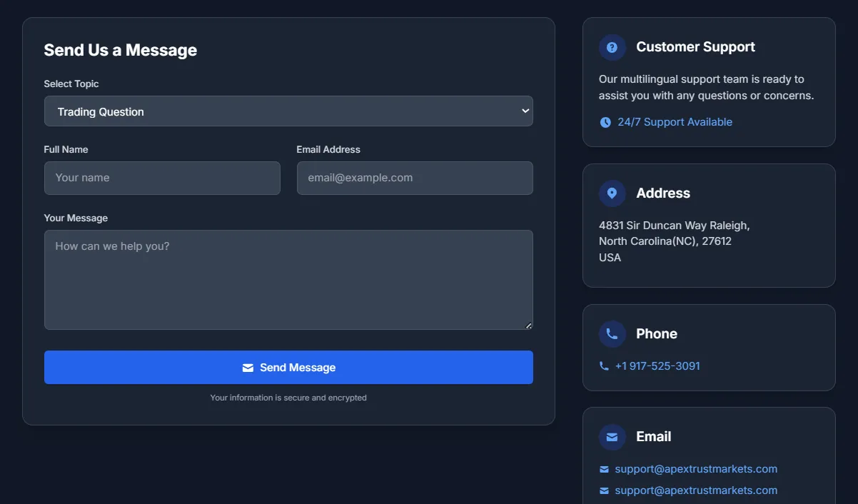858x504 pixels.
Task: Click the 24/7 Support Available text
Action: tap(675, 122)
